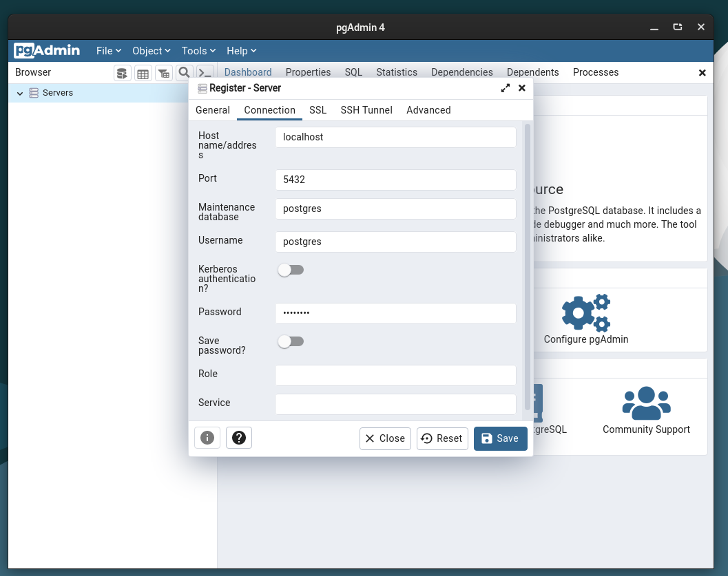Image resolution: width=728 pixels, height=576 pixels.
Task: Go to the Advanced tab
Action: pyautogui.click(x=428, y=110)
